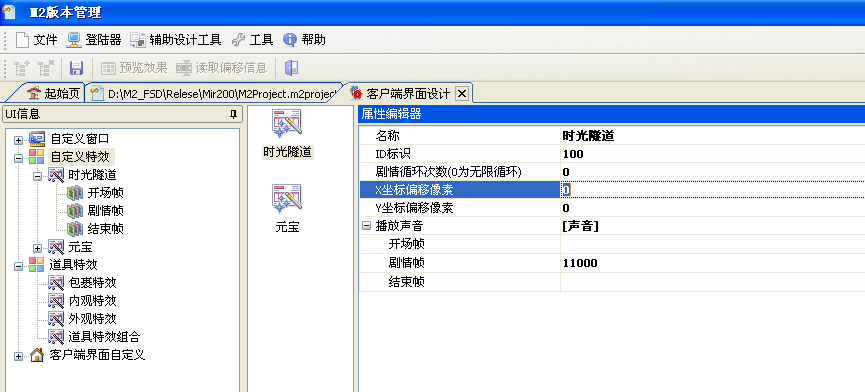Click the delete tree node toolbar icon
This screenshot has height=392, width=865.
click(46, 68)
